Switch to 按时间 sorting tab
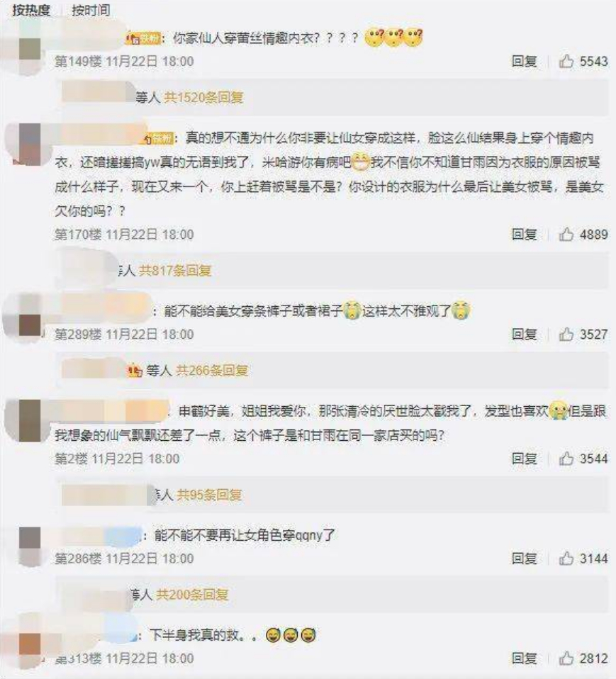Image resolution: width=616 pixels, height=679 pixels. click(x=91, y=10)
